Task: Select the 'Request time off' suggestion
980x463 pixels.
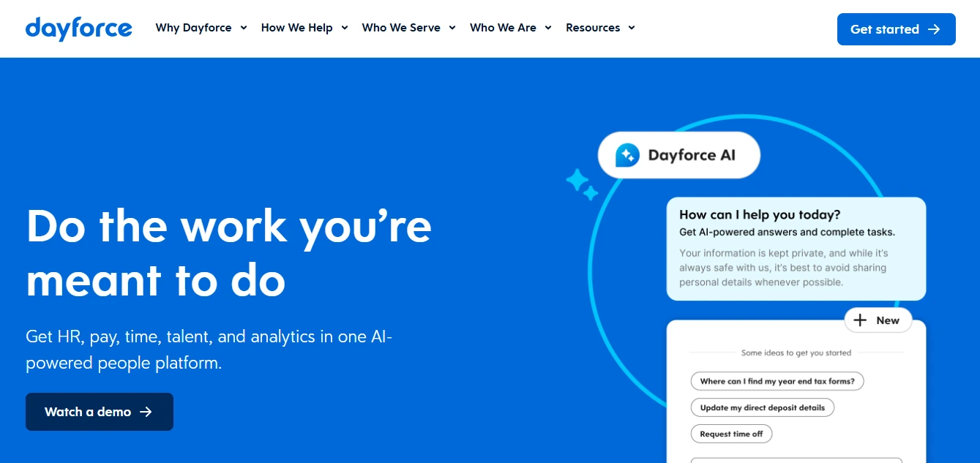Action: [731, 434]
